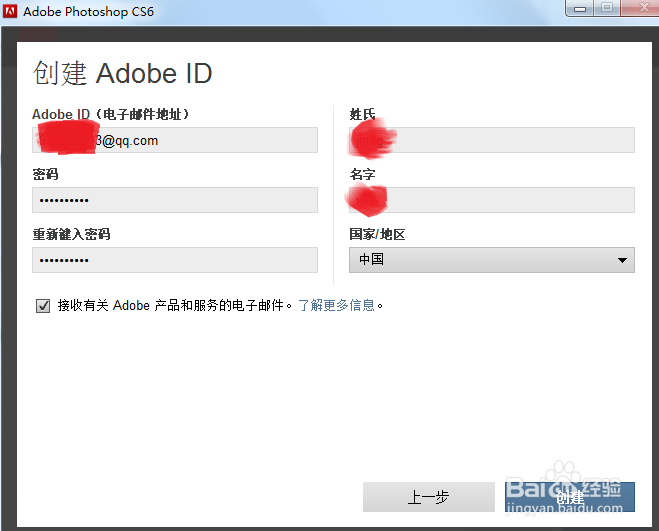The width and height of the screenshot is (659, 531).
Task: Focus the 重新键入密码 retype password field
Action: point(175,260)
